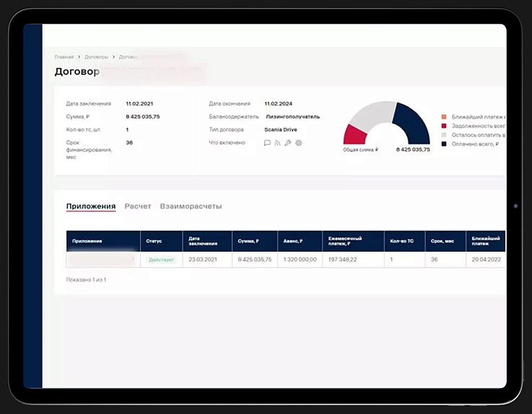The height and width of the screenshot is (414, 532).
Task: Click the Действует status badge
Action: click(162, 260)
